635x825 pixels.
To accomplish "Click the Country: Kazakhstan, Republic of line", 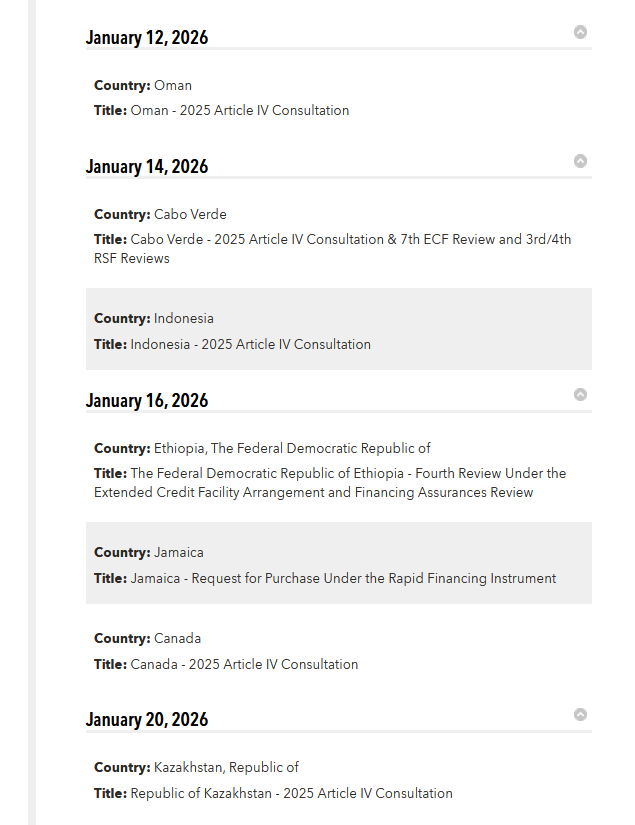I will point(196,768).
